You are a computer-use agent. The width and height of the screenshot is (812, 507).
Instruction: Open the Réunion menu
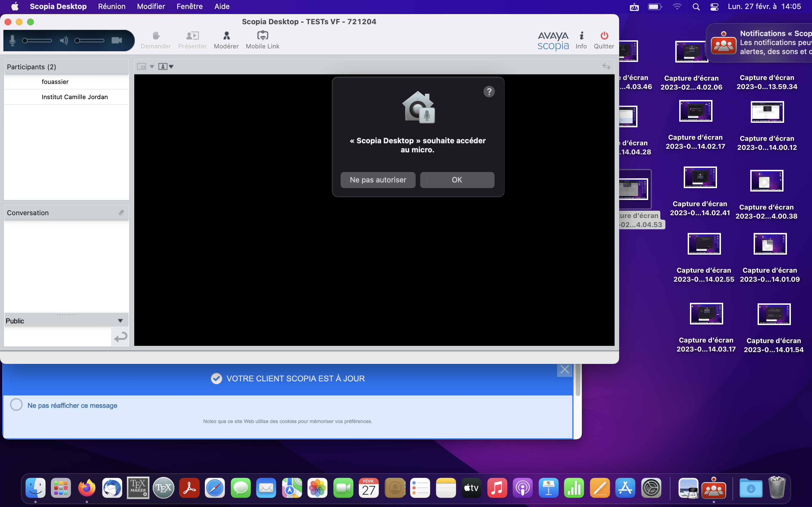[x=111, y=6]
